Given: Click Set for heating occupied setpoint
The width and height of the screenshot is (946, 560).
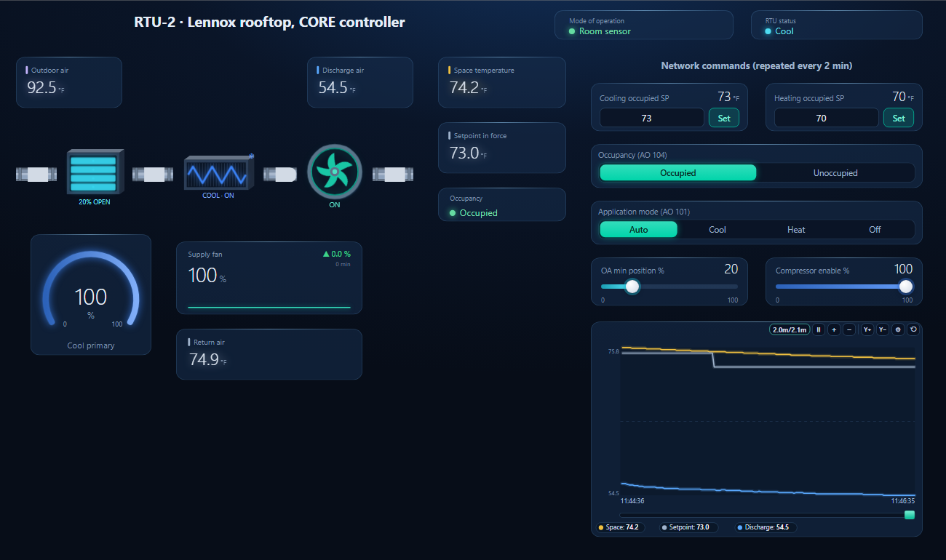Looking at the screenshot, I should tap(899, 118).
